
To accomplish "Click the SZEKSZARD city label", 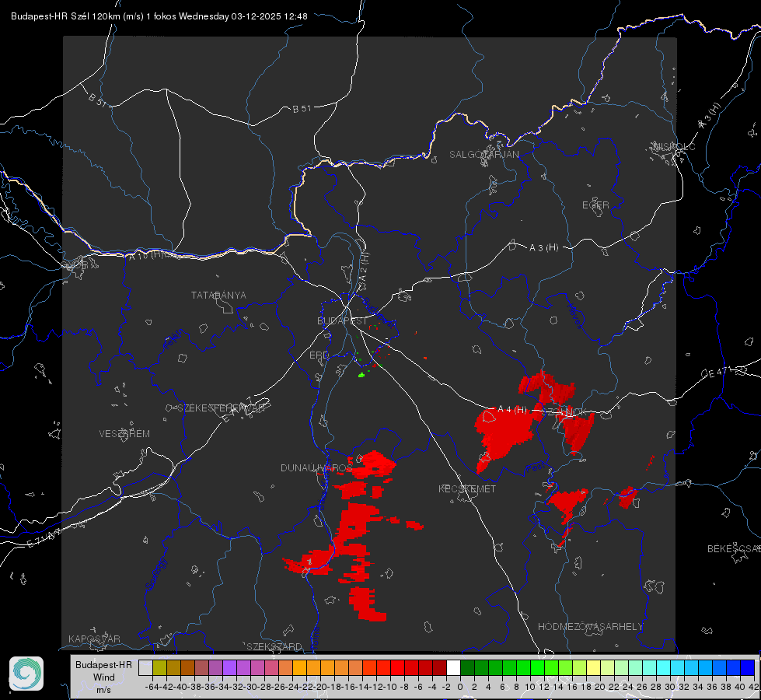I will [x=274, y=646].
